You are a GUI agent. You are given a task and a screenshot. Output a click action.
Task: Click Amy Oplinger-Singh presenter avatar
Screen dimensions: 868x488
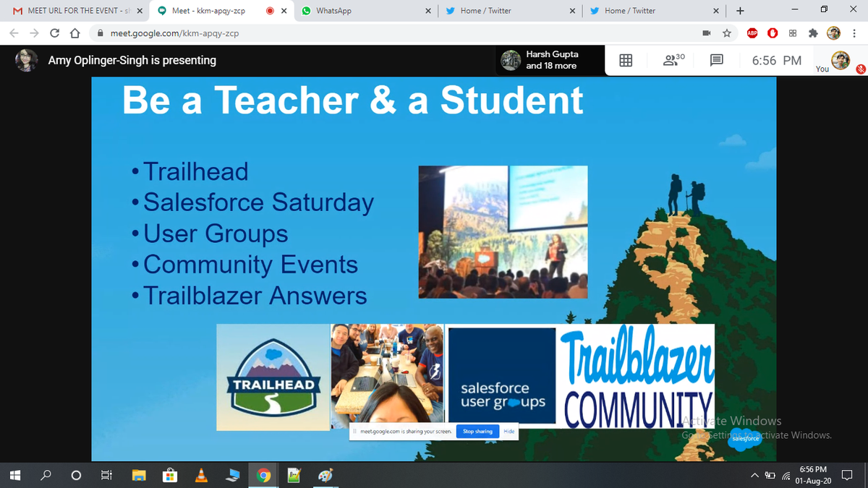(x=27, y=61)
